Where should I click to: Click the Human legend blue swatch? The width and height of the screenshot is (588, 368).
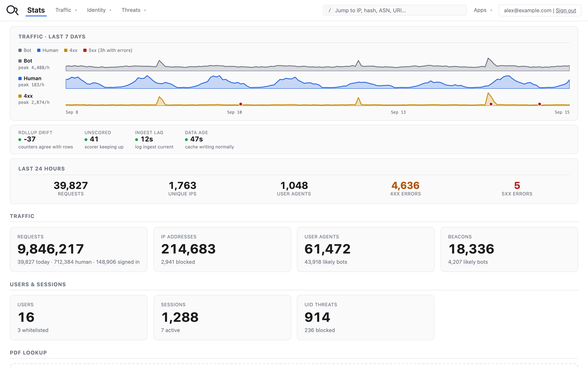pos(39,50)
